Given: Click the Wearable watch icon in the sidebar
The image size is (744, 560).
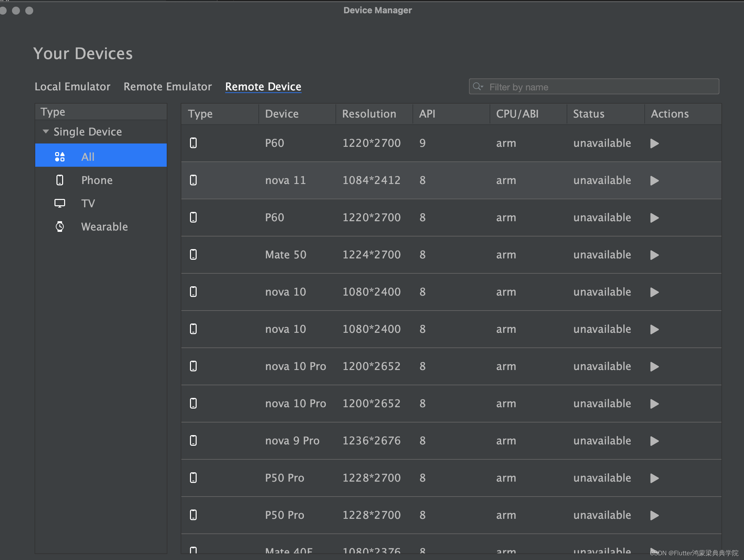Looking at the screenshot, I should coord(60,226).
